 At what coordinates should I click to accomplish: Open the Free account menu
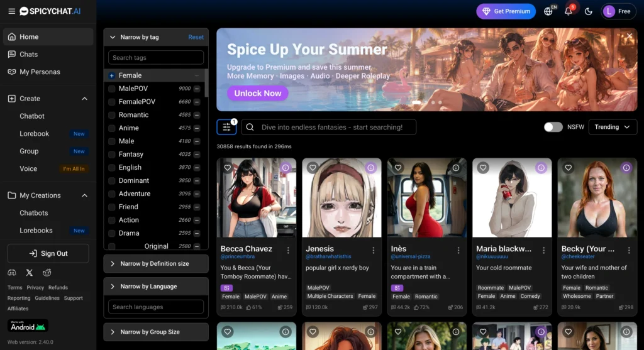pos(619,11)
